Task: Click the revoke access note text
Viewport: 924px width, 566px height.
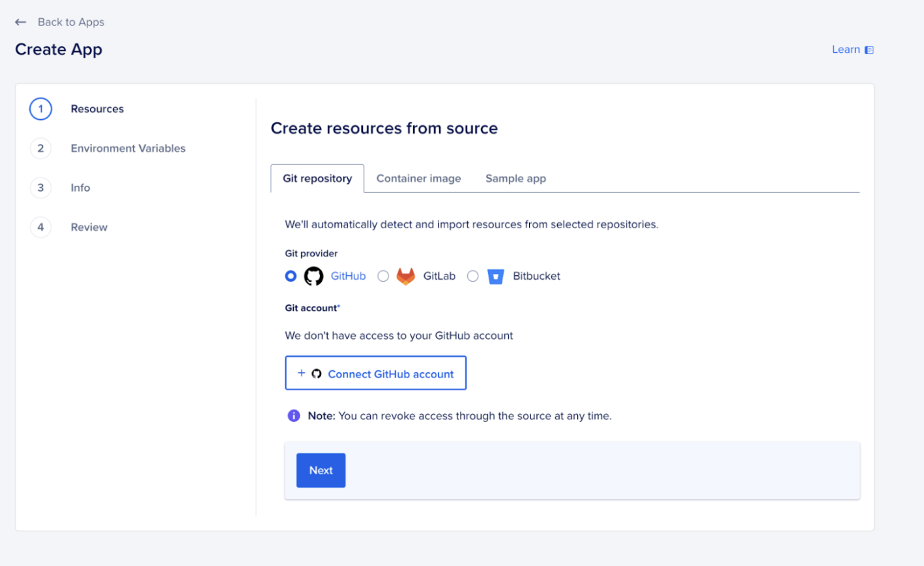Action: pyautogui.click(x=459, y=416)
